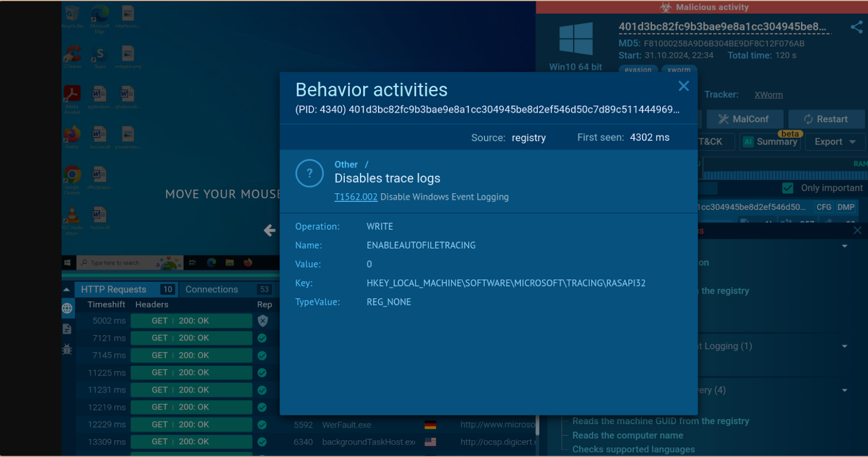
Task: Select the xworm tag
Action: tap(679, 70)
